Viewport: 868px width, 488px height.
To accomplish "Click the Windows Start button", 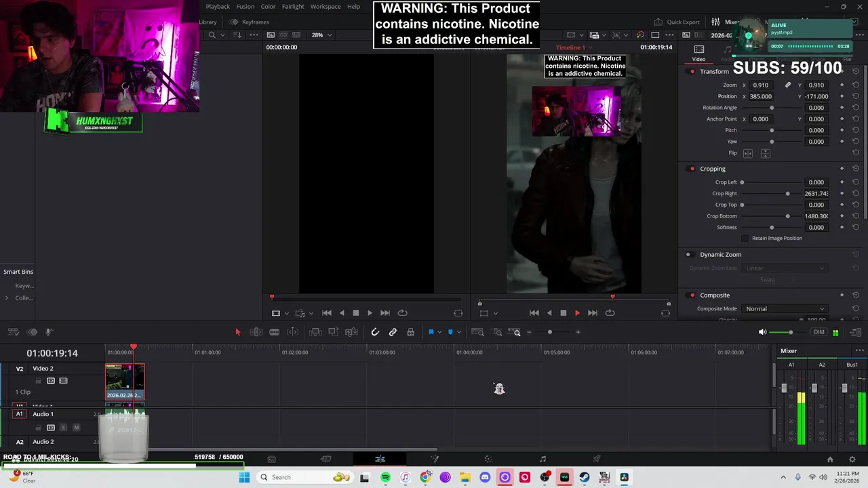I will click(x=244, y=477).
